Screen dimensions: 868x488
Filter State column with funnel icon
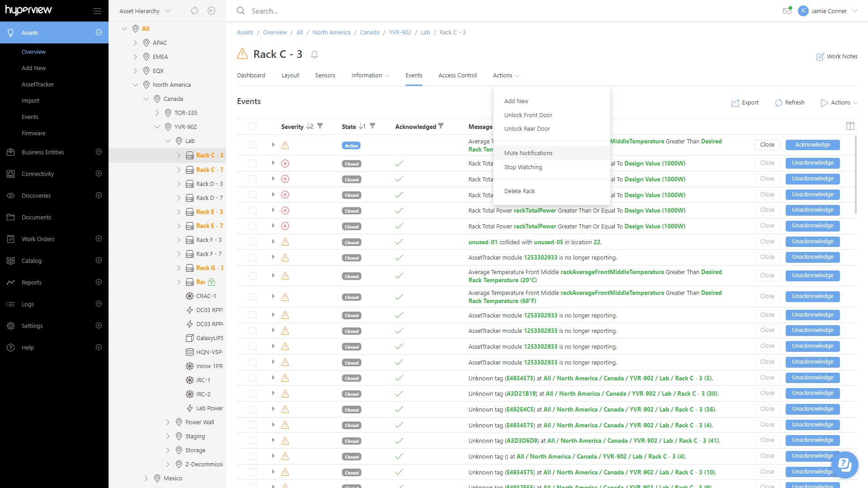pos(373,126)
